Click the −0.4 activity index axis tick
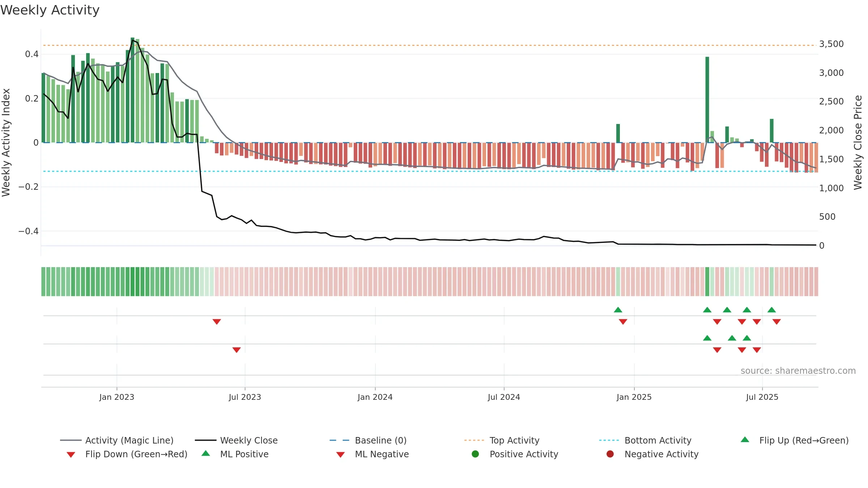 [29, 231]
